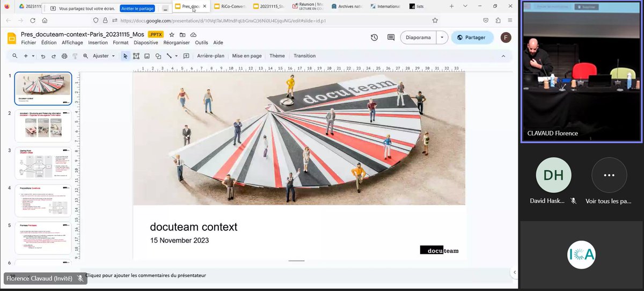Select the paint format roller tool
Viewport: 644px width, 291px height.
click(75, 56)
